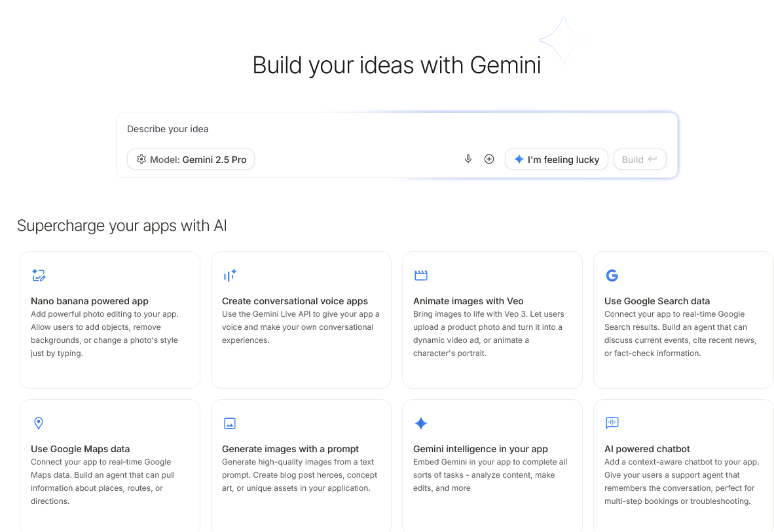
Task: Click the microphone voice input icon
Action: click(x=468, y=159)
